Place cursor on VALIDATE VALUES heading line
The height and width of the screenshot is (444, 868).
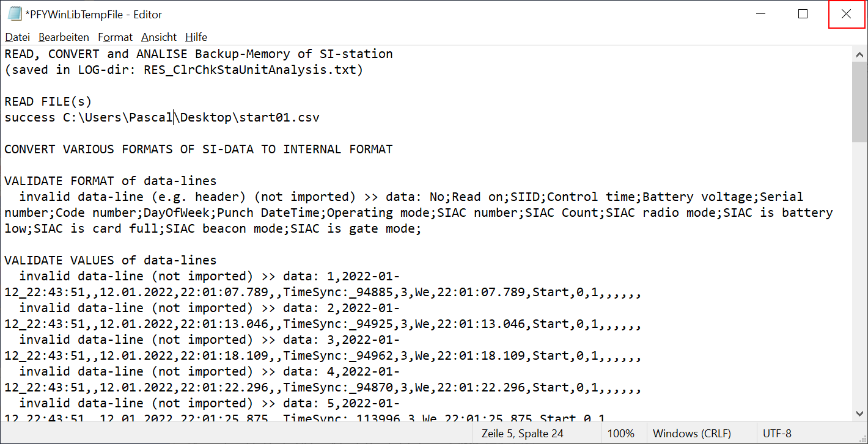110,260
